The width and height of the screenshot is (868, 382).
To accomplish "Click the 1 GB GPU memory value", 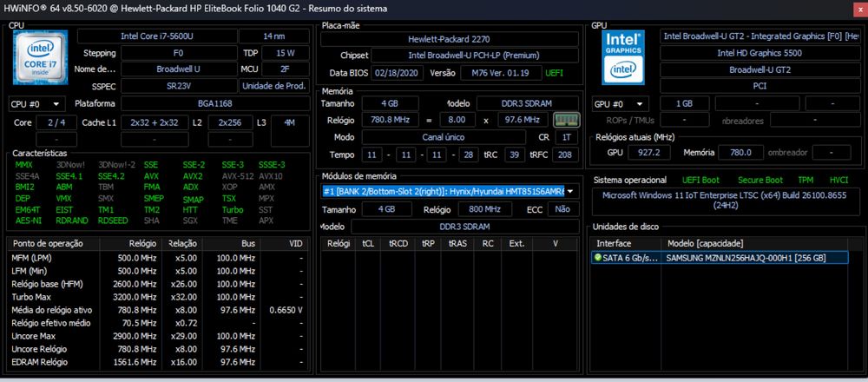I will pos(685,103).
